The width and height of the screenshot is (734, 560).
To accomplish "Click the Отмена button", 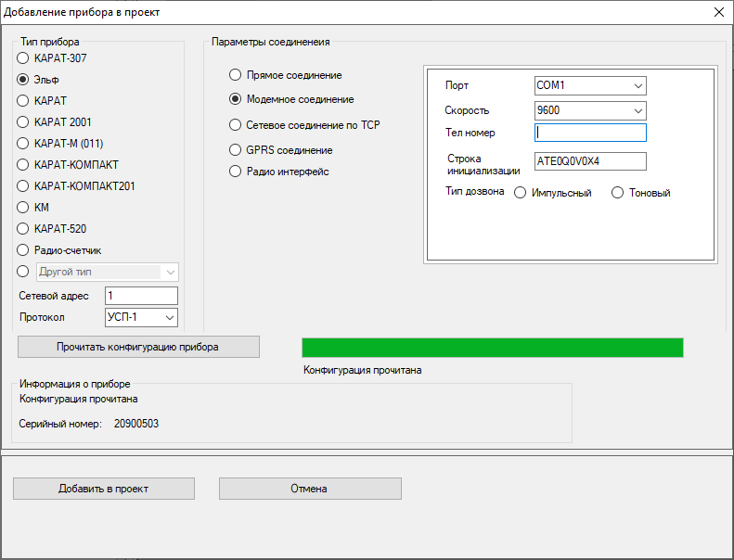I will [310, 489].
